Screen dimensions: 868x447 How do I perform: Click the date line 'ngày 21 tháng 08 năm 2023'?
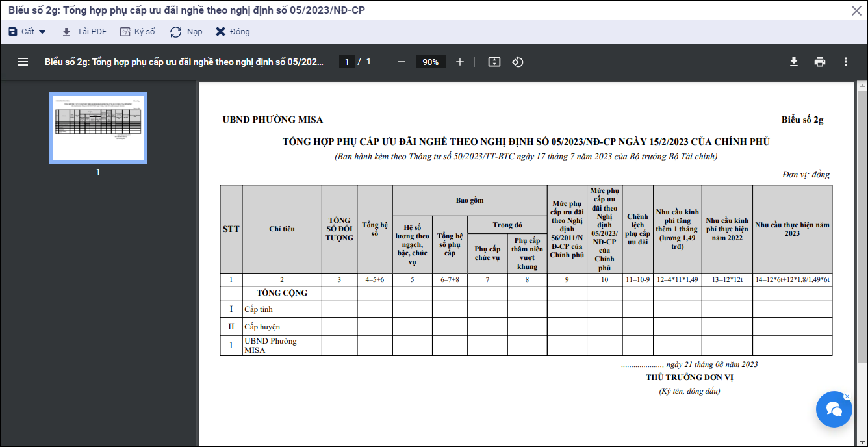pyautogui.click(x=712, y=364)
